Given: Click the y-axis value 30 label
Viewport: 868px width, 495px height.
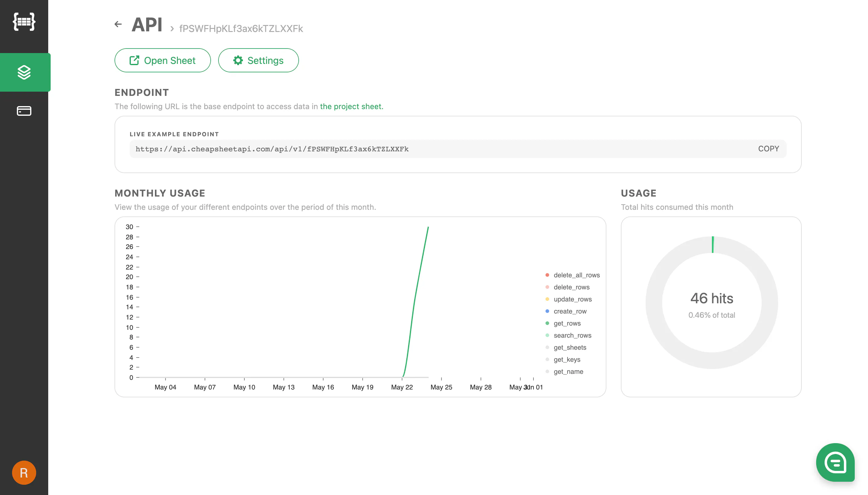Looking at the screenshot, I should click(x=129, y=227).
